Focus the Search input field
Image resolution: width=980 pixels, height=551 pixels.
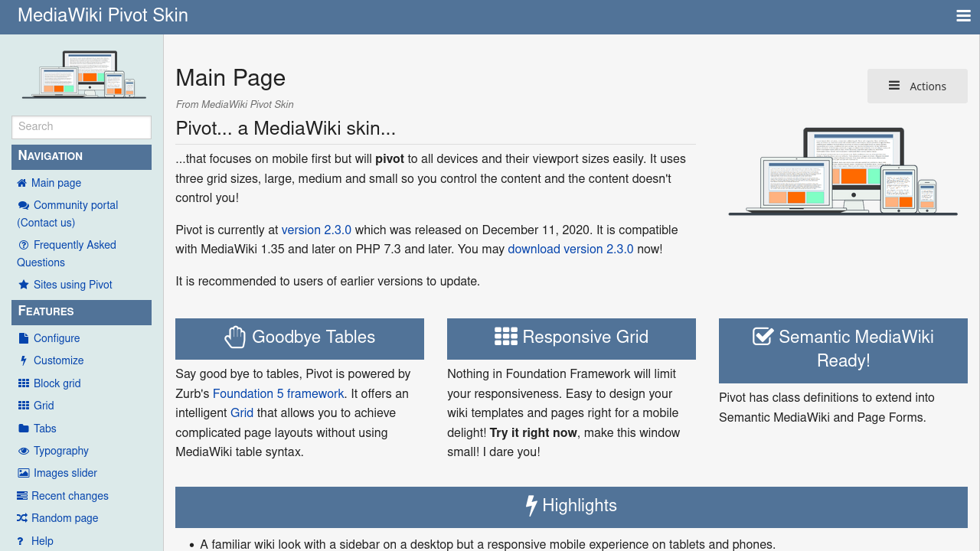tap(81, 127)
